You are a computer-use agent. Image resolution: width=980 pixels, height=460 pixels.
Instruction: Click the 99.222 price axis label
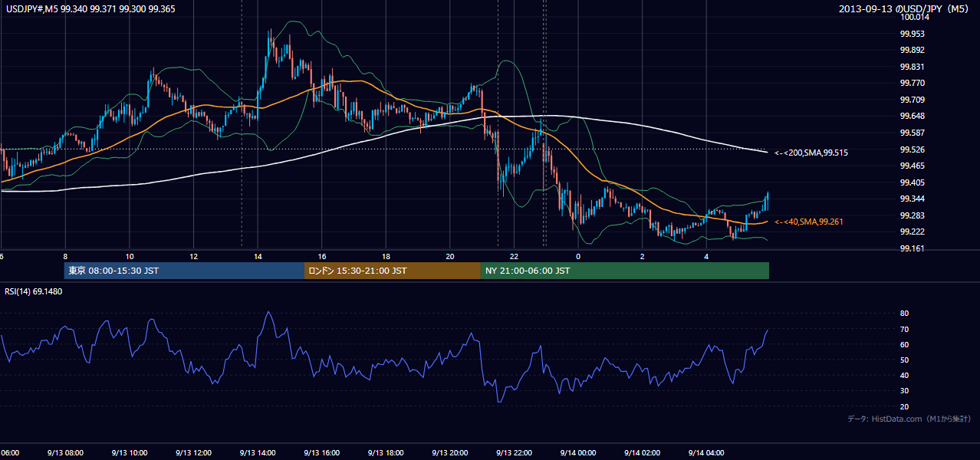[x=913, y=232]
